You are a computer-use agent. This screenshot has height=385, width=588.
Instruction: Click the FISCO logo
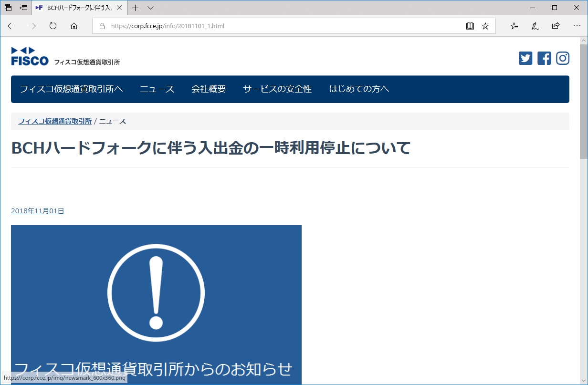(x=30, y=57)
